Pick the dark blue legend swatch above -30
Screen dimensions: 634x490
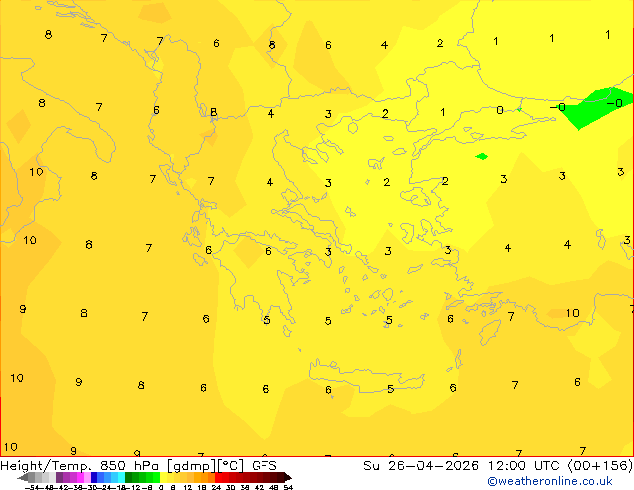(94, 477)
